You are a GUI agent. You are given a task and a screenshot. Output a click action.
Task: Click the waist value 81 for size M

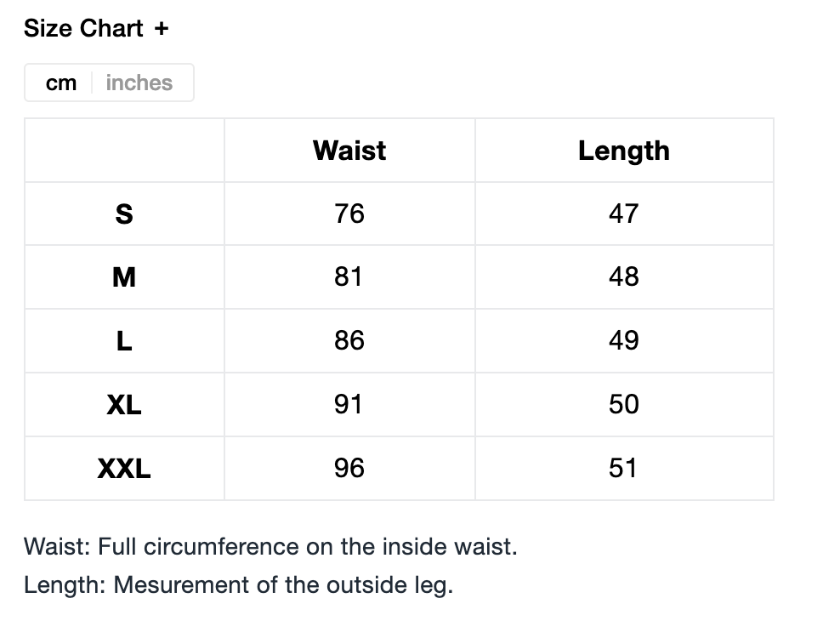point(349,277)
